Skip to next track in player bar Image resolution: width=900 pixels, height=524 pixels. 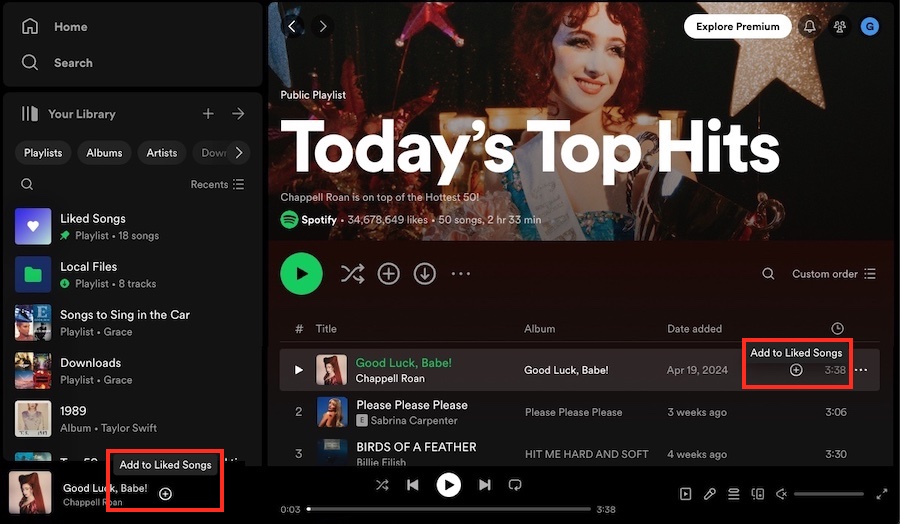click(485, 485)
